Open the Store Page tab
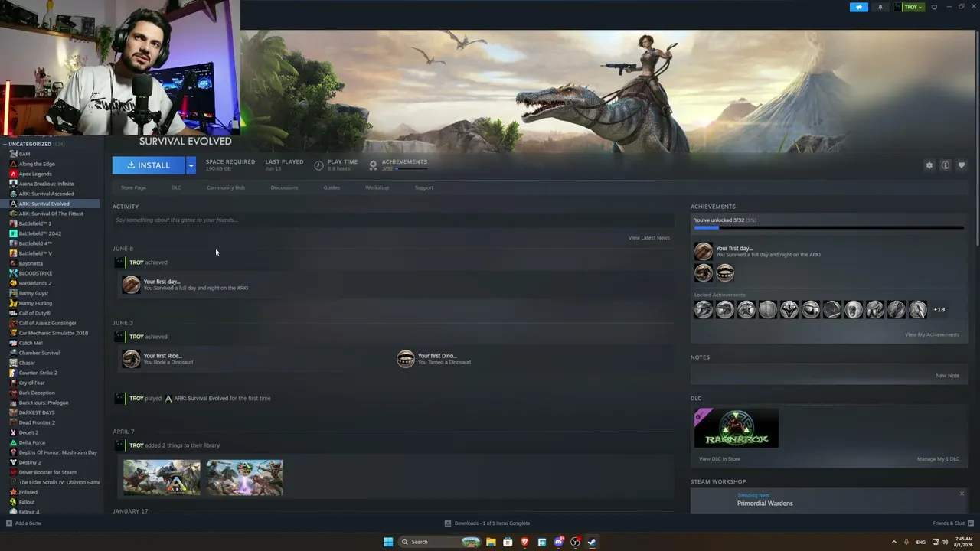 pos(133,187)
